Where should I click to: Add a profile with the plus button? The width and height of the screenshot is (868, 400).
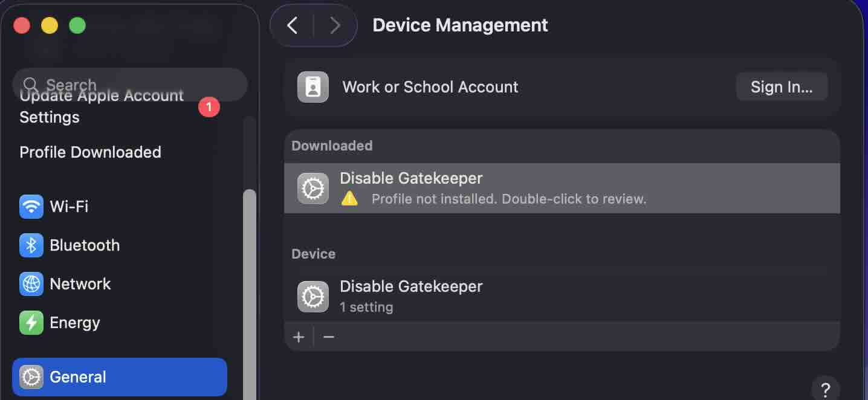[299, 337]
